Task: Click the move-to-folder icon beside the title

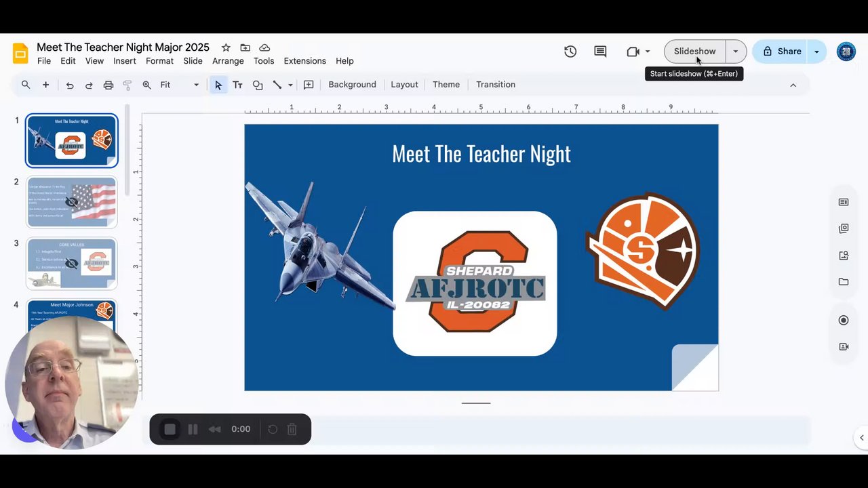Action: [245, 47]
